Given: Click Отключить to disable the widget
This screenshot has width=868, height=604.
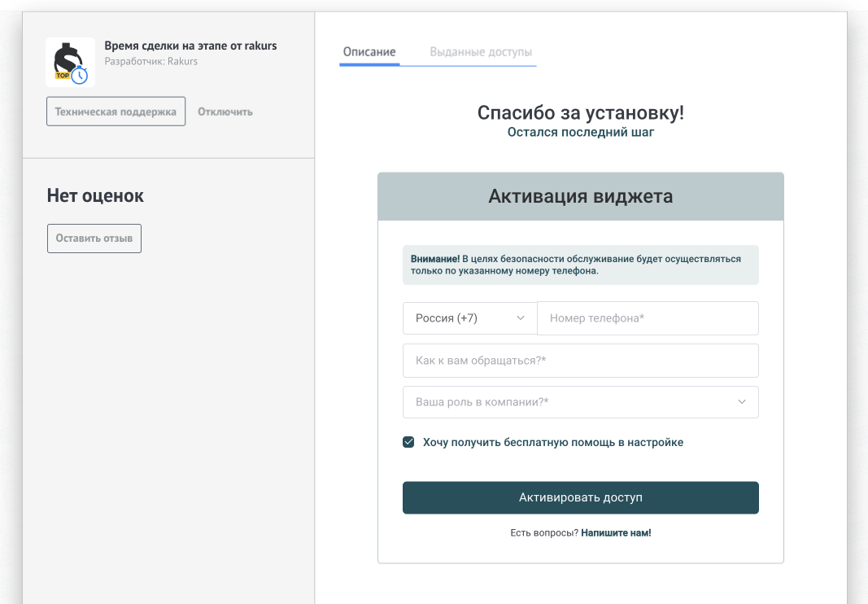Looking at the screenshot, I should point(225,112).
